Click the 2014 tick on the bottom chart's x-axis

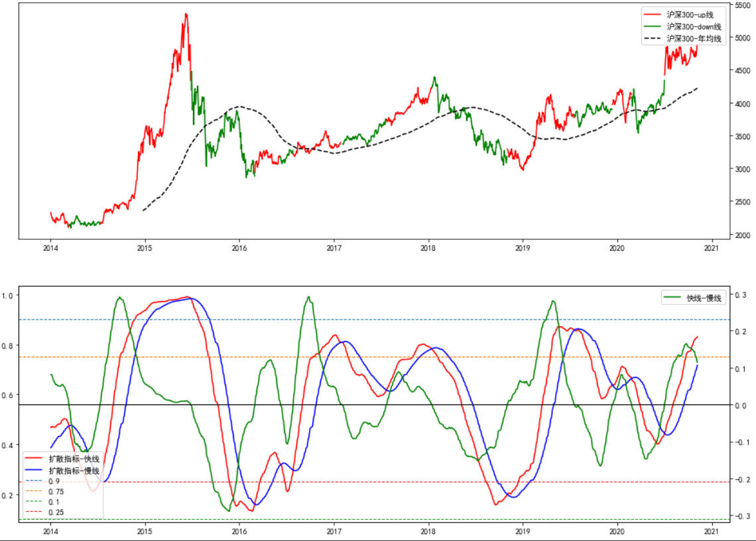pyautogui.click(x=50, y=531)
